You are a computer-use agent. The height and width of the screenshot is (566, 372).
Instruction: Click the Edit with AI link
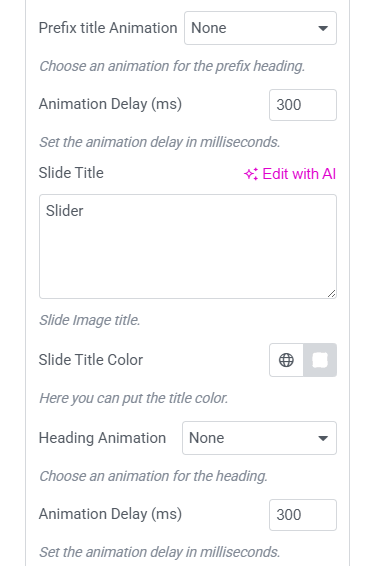click(290, 174)
